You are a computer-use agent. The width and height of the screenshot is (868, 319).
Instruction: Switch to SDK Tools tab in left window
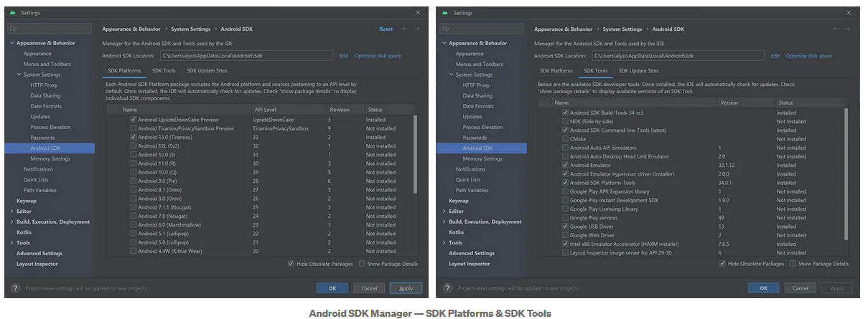pyautogui.click(x=164, y=71)
